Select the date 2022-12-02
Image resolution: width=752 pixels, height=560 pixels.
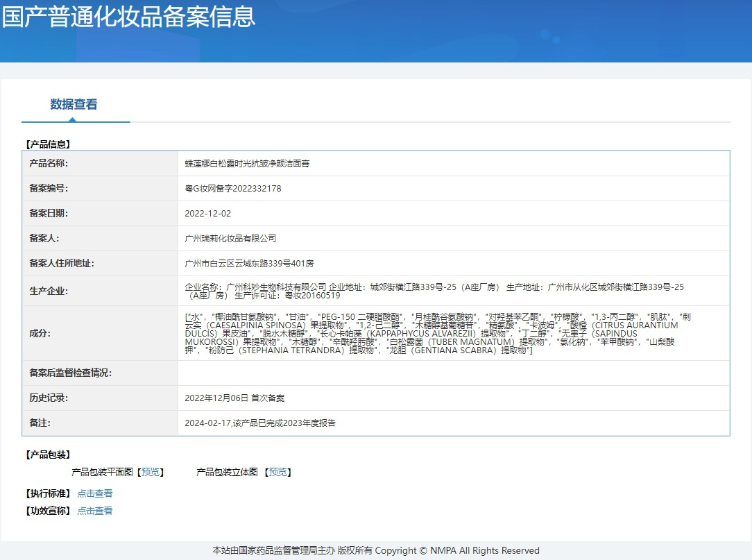point(207,214)
